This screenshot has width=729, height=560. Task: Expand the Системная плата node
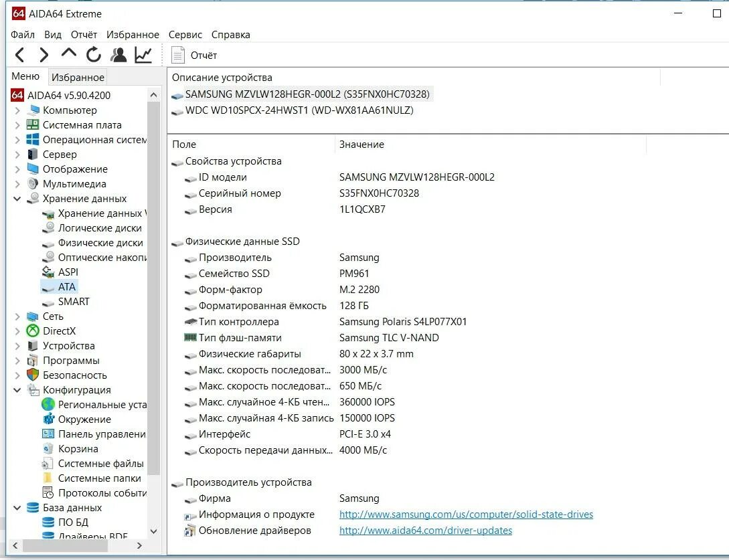pos(17,126)
